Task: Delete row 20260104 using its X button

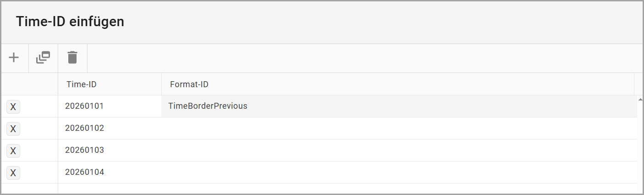Action: click(x=13, y=173)
